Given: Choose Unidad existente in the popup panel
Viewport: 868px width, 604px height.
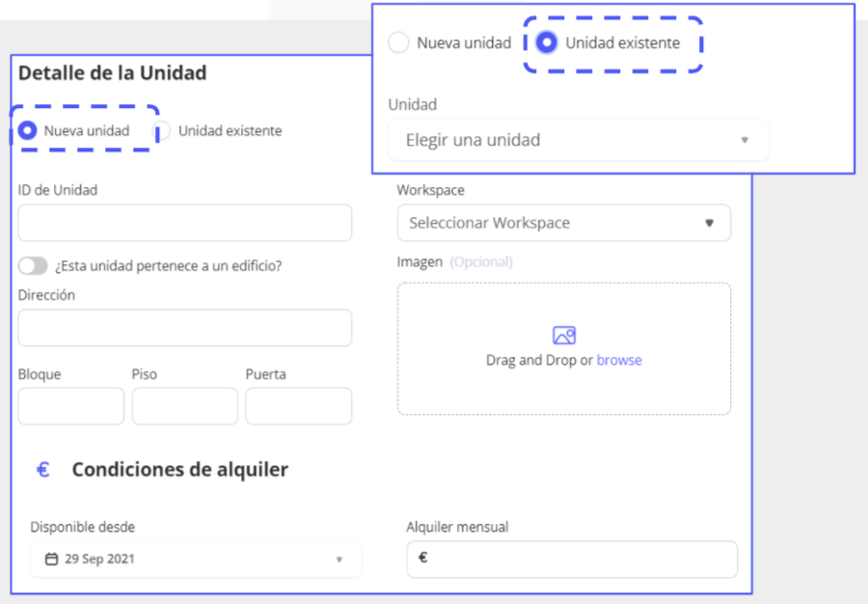Looking at the screenshot, I should pos(547,42).
